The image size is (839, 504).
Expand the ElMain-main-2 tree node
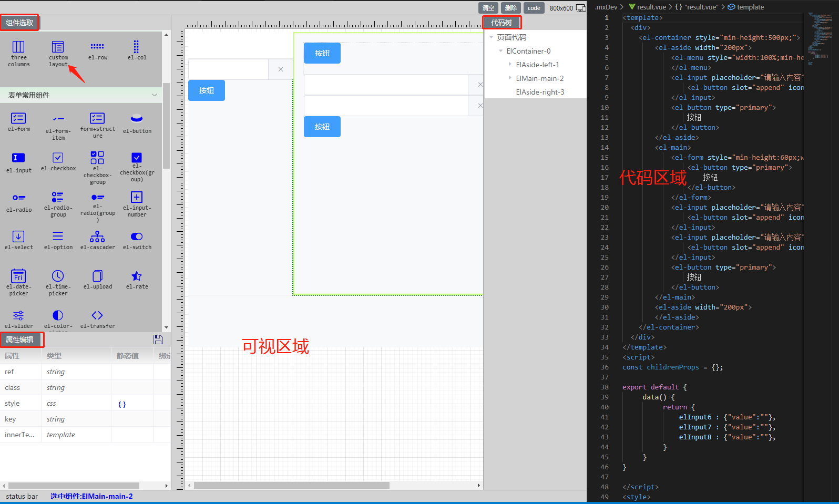point(510,78)
